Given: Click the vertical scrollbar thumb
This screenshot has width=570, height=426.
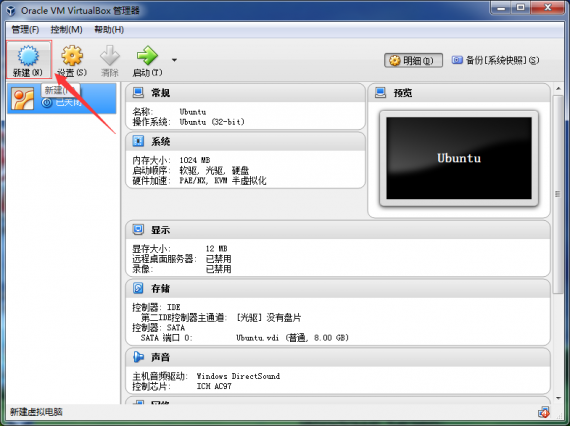Looking at the screenshot, I should click(558, 194).
